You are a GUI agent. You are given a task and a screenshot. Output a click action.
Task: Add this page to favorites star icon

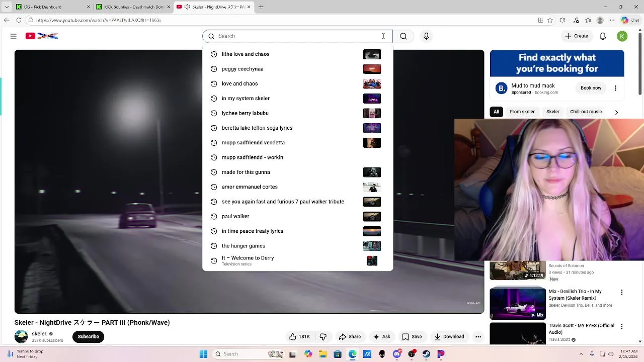coord(550,20)
